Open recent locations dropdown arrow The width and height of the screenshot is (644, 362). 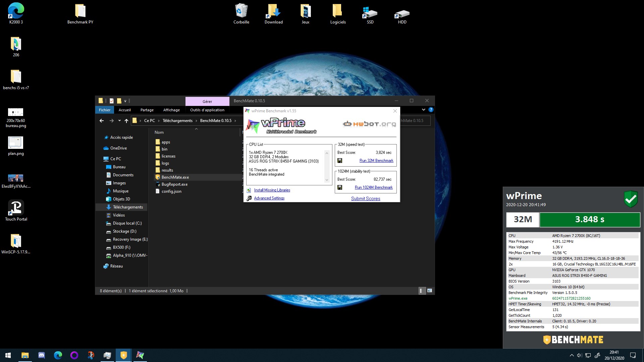pyautogui.click(x=119, y=121)
